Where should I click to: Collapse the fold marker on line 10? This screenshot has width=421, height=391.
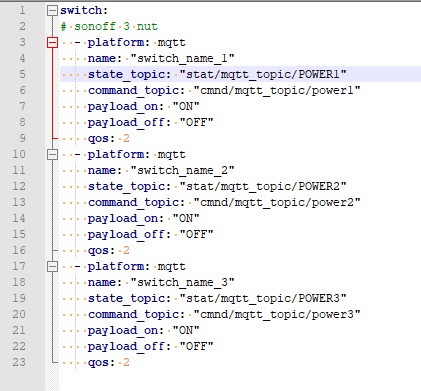point(52,155)
